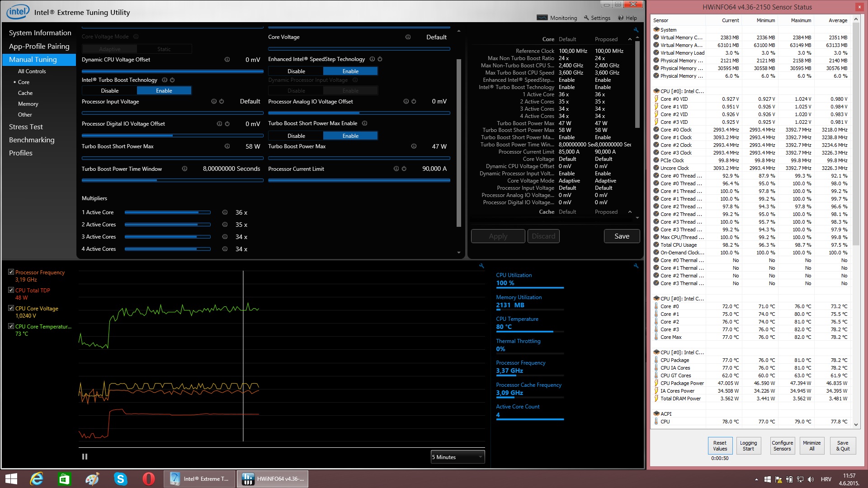The height and width of the screenshot is (488, 868).
Task: Disable Turbo Boost Short Power Max Enable
Action: point(296,136)
